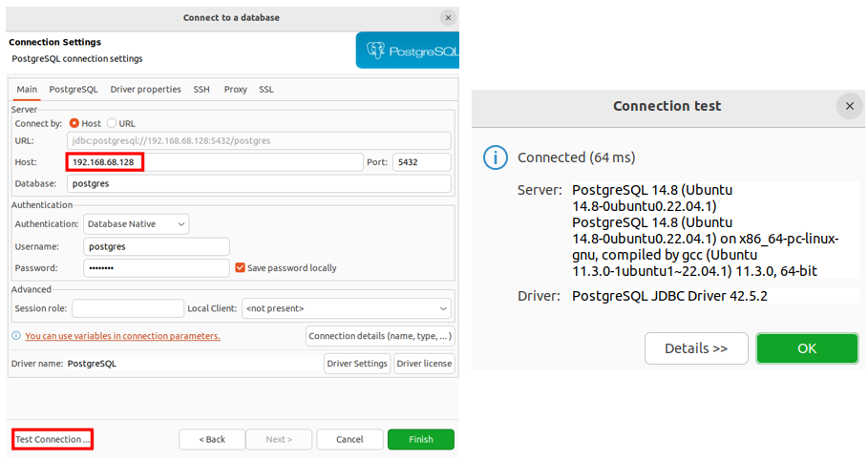The image size is (868, 462).
Task: Click the Port input field
Action: point(422,162)
